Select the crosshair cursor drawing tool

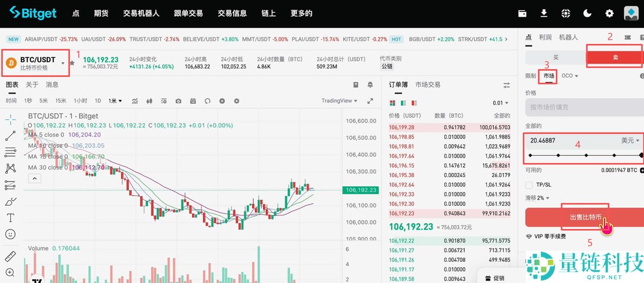[x=10, y=119]
